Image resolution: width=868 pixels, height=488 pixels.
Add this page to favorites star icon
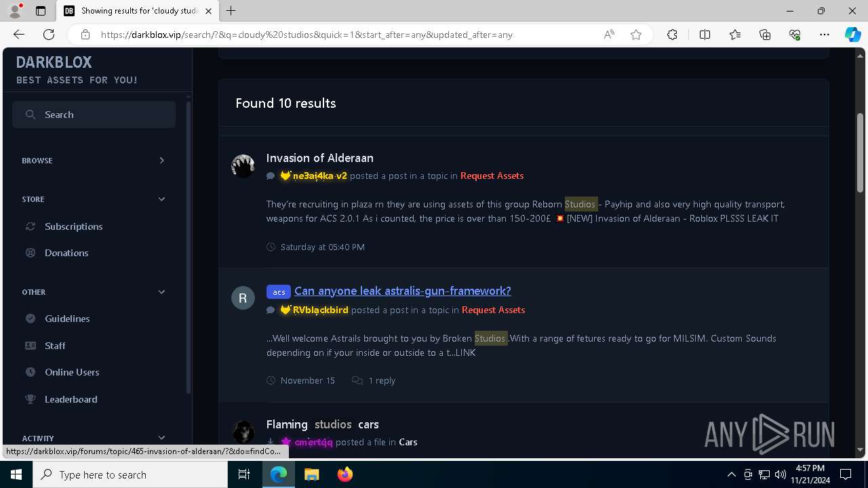pos(636,35)
